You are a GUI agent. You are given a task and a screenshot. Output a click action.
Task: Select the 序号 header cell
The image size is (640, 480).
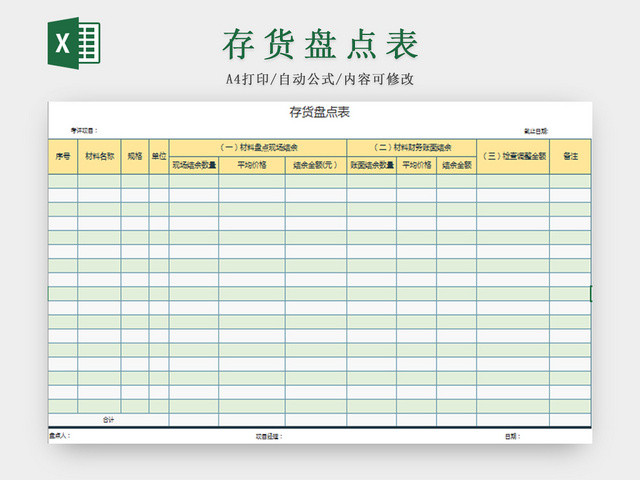click(63, 156)
